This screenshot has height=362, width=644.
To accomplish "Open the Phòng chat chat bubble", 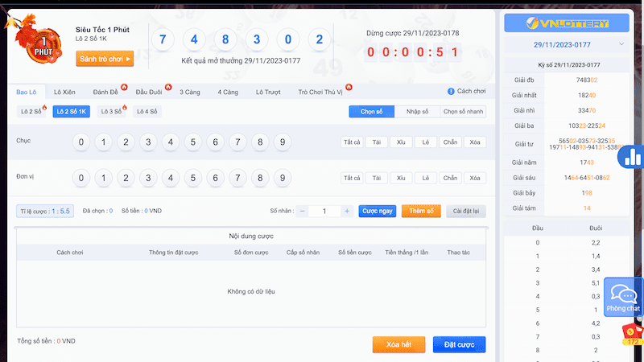I will click(x=624, y=297).
